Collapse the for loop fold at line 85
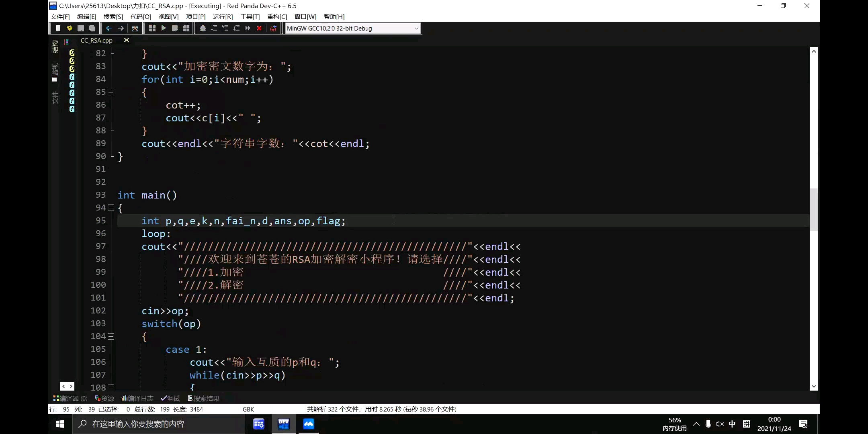The image size is (868, 434). click(111, 92)
